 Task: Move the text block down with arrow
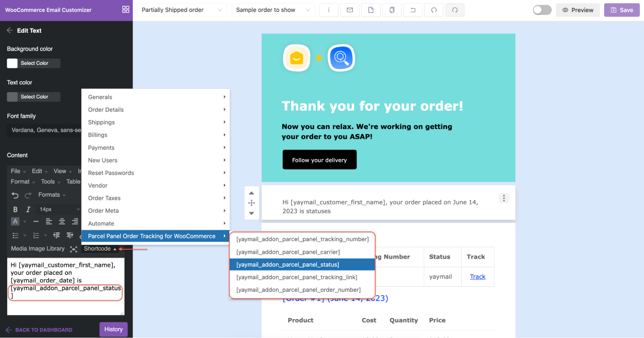(x=252, y=213)
